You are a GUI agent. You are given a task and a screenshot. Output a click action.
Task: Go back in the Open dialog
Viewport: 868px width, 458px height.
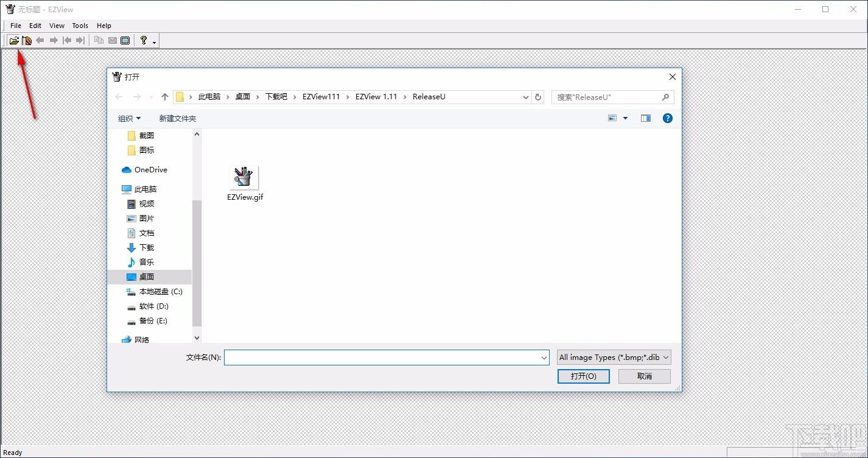pyautogui.click(x=119, y=97)
